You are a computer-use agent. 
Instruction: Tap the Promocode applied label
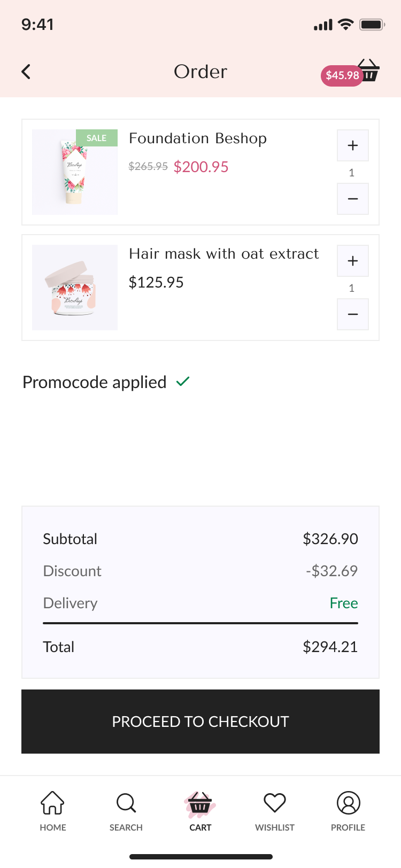95,382
